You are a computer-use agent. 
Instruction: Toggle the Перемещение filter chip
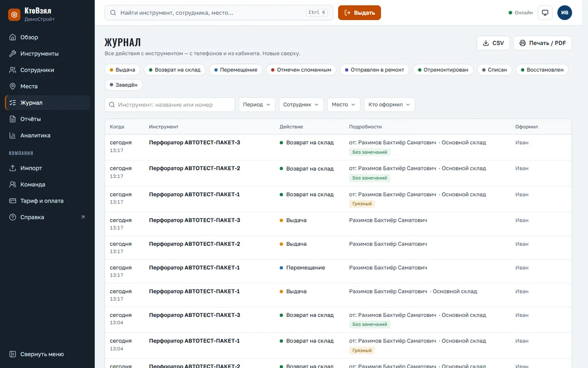(236, 70)
